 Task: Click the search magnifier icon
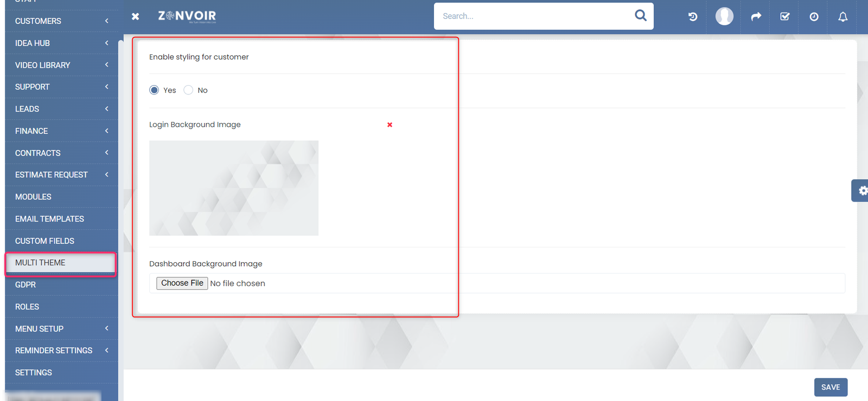click(x=640, y=16)
